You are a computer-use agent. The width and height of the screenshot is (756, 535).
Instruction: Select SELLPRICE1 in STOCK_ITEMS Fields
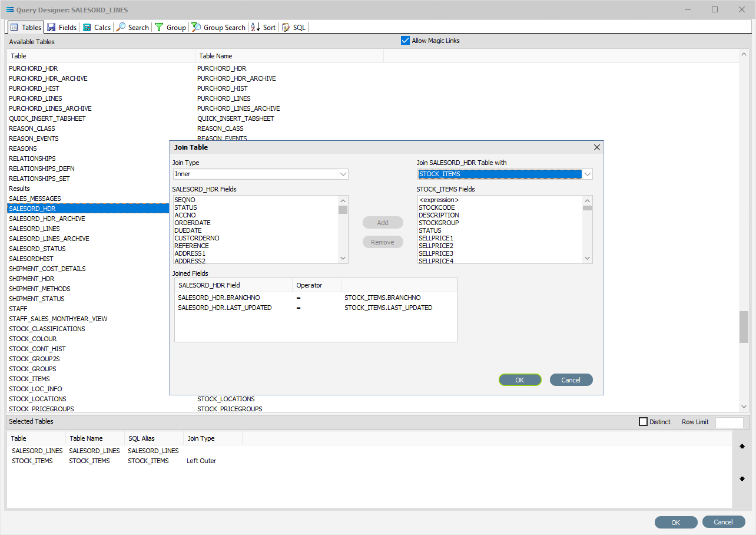(x=500, y=239)
